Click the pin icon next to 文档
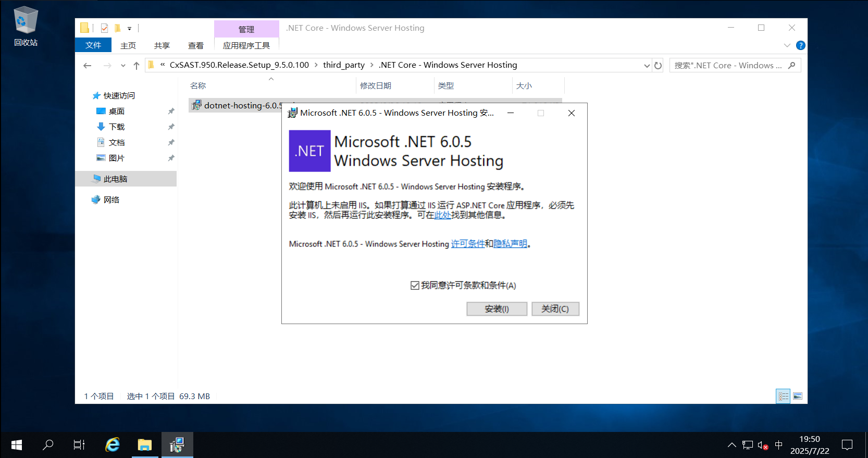868x458 pixels. pos(171,142)
